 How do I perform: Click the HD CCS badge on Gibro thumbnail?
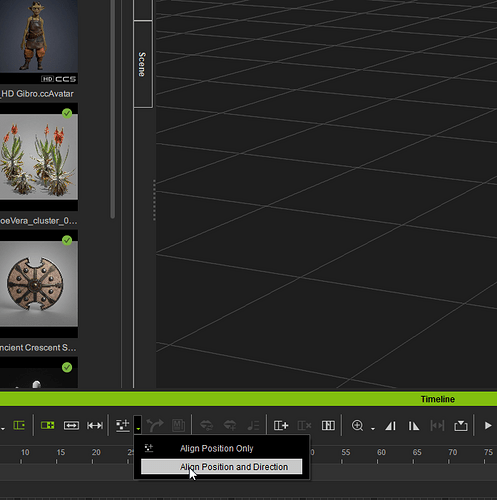pos(58,79)
